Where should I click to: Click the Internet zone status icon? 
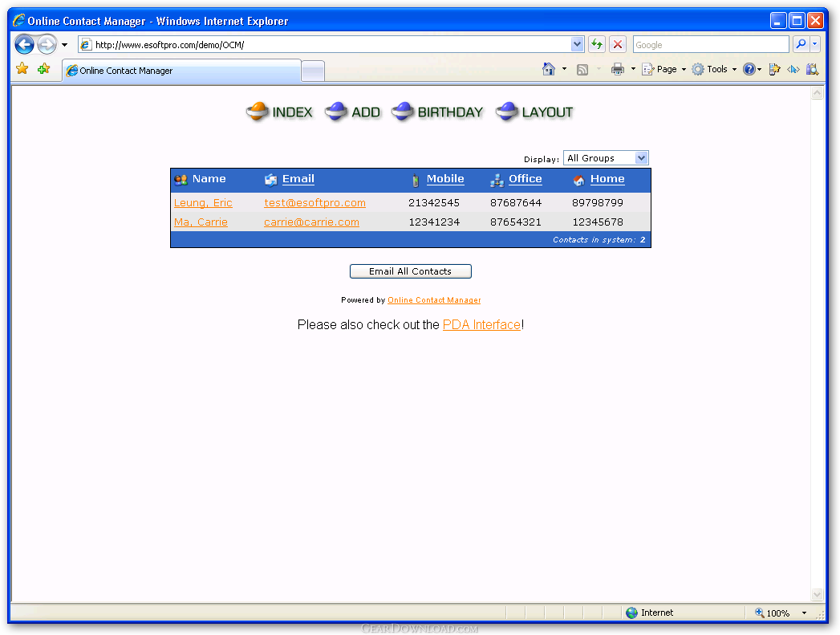click(x=631, y=613)
